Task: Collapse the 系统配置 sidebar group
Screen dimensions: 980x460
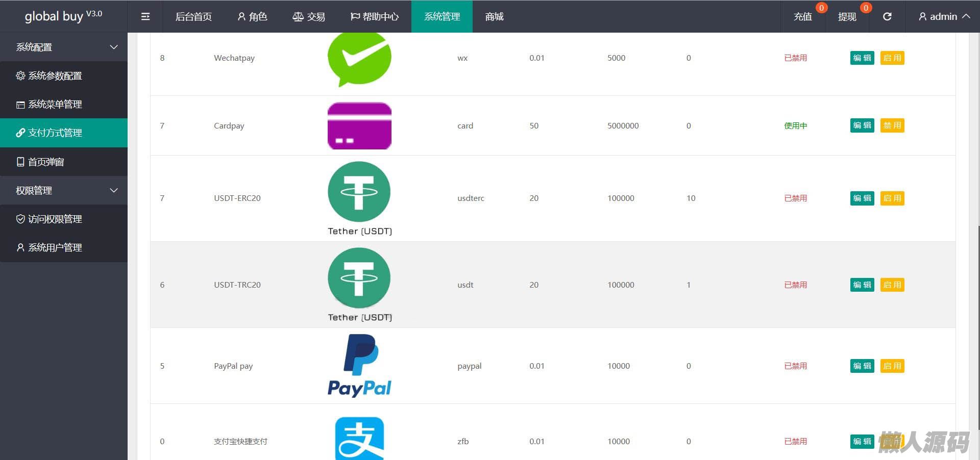Action: pos(64,47)
